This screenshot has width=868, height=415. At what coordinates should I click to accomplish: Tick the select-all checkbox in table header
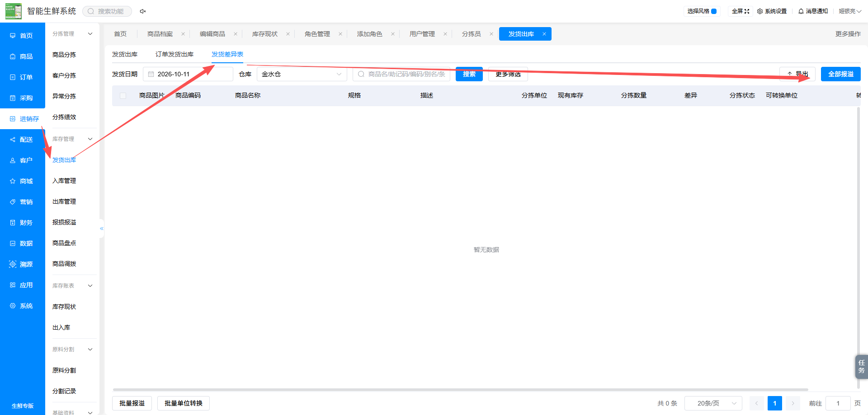(x=123, y=96)
